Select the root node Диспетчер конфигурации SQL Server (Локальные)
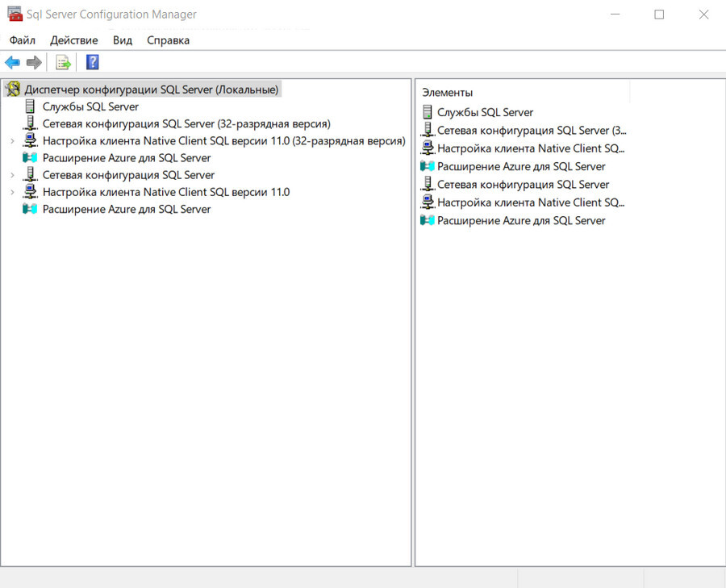 pyautogui.click(x=152, y=90)
